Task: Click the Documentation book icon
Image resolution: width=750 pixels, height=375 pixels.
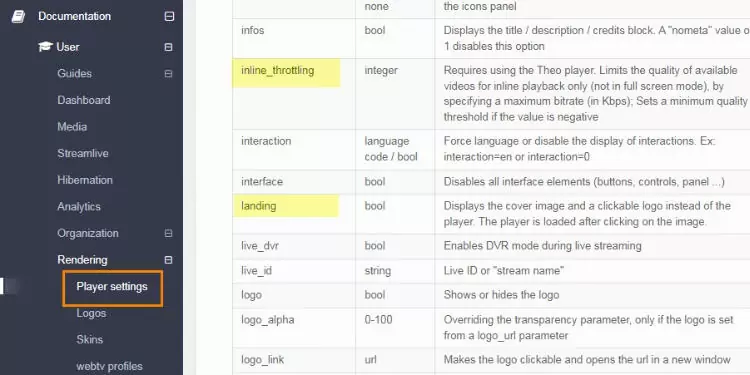Action: coord(18,16)
